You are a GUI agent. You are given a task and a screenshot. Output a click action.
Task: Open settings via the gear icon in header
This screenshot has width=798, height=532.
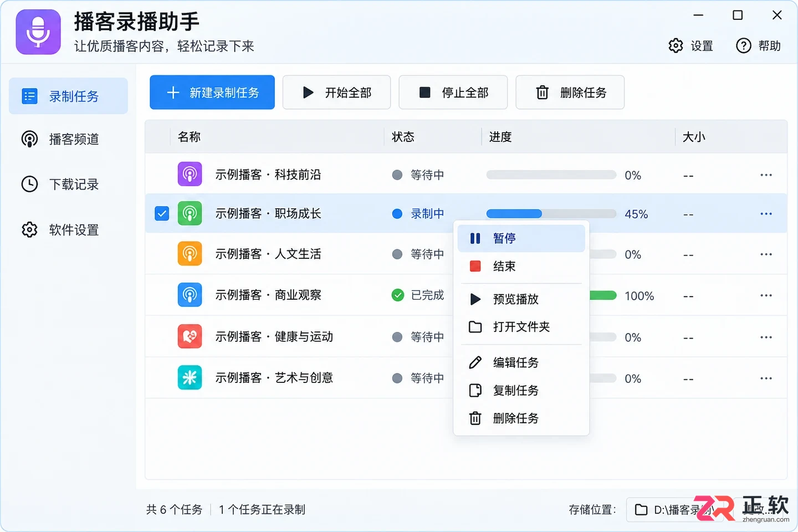pos(676,45)
